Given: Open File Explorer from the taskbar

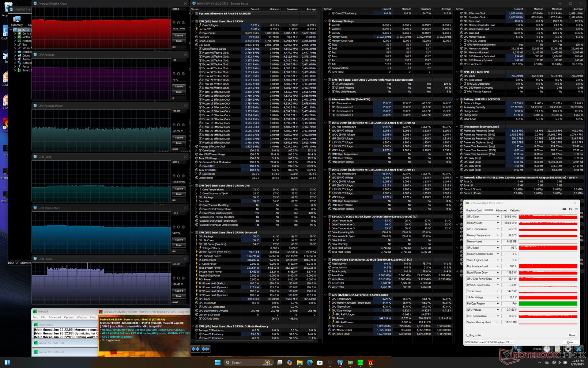Looking at the screenshot, I should (x=300, y=362).
